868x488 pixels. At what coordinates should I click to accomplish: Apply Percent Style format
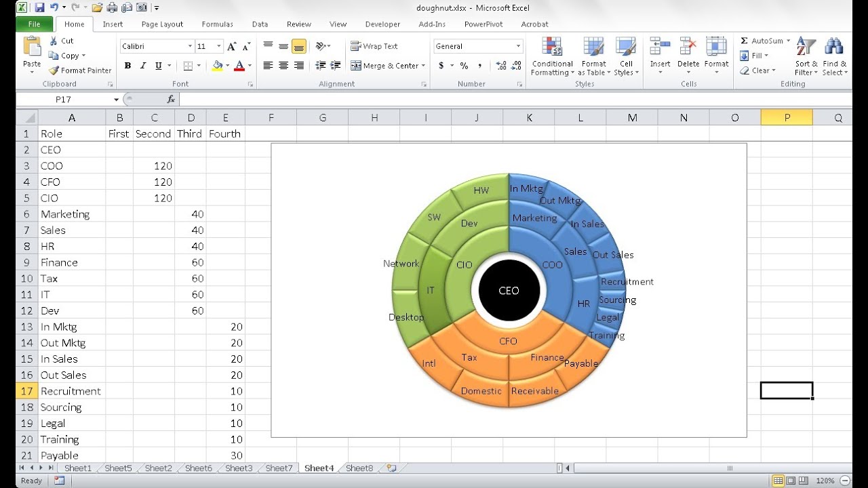[x=464, y=66]
